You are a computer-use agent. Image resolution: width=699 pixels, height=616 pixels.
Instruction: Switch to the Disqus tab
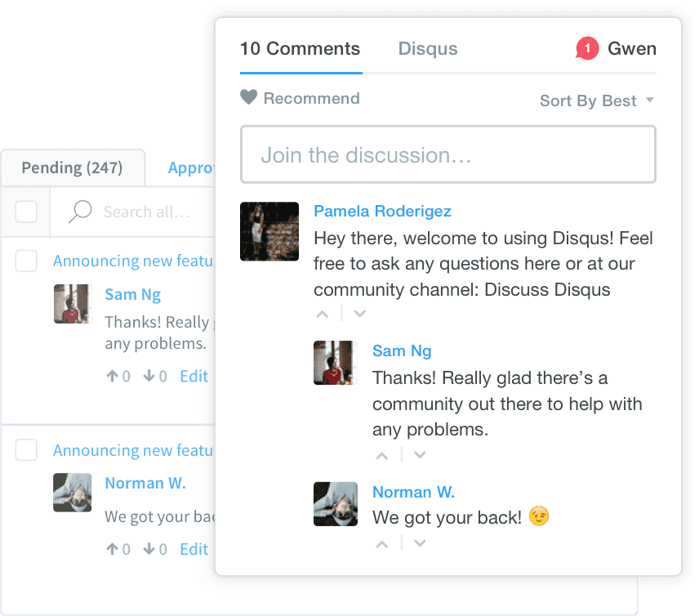click(428, 49)
